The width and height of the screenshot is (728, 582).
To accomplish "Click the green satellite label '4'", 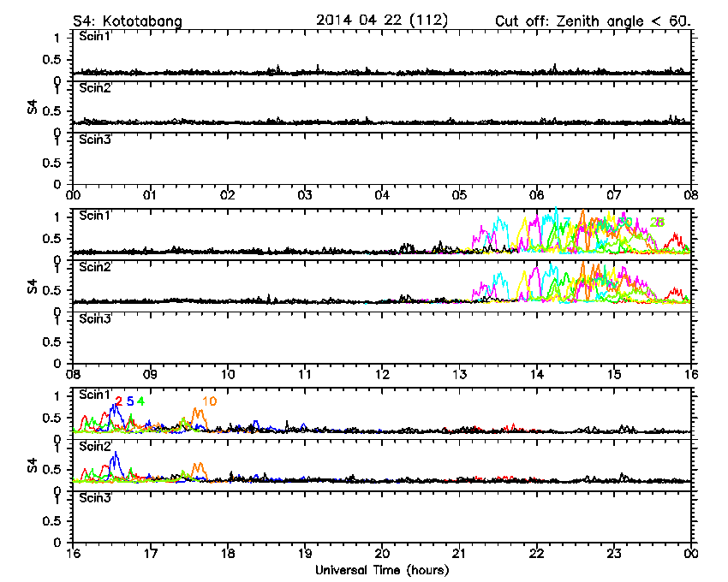I will coord(140,401).
